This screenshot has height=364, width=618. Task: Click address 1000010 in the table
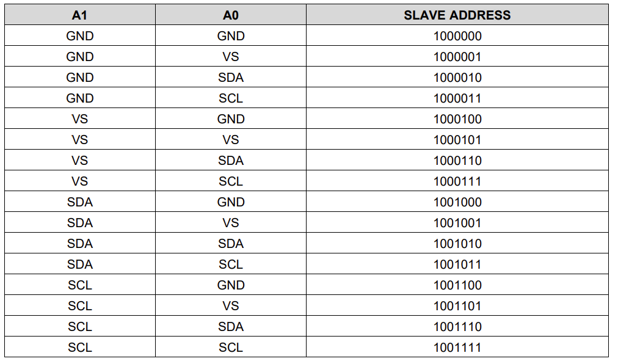(457, 78)
